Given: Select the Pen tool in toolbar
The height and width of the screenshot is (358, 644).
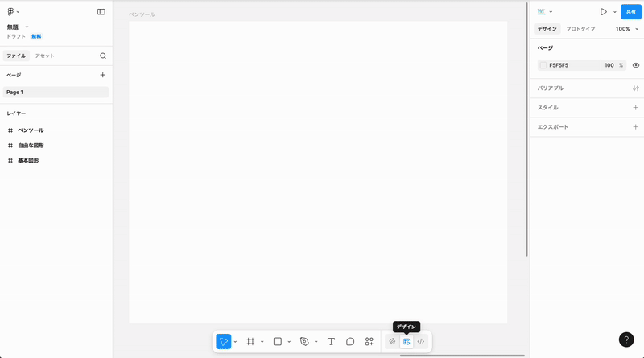Looking at the screenshot, I should [303, 341].
